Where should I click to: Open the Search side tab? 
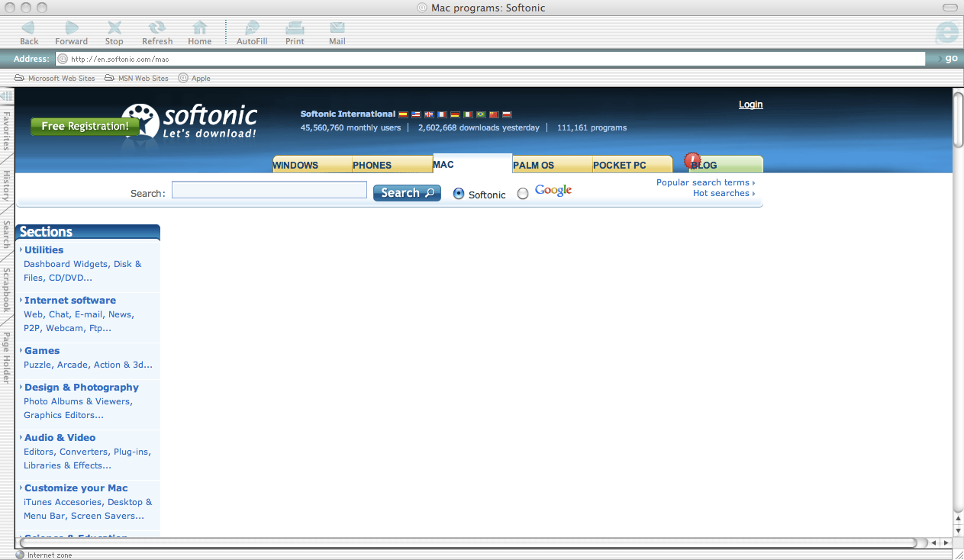click(6, 235)
